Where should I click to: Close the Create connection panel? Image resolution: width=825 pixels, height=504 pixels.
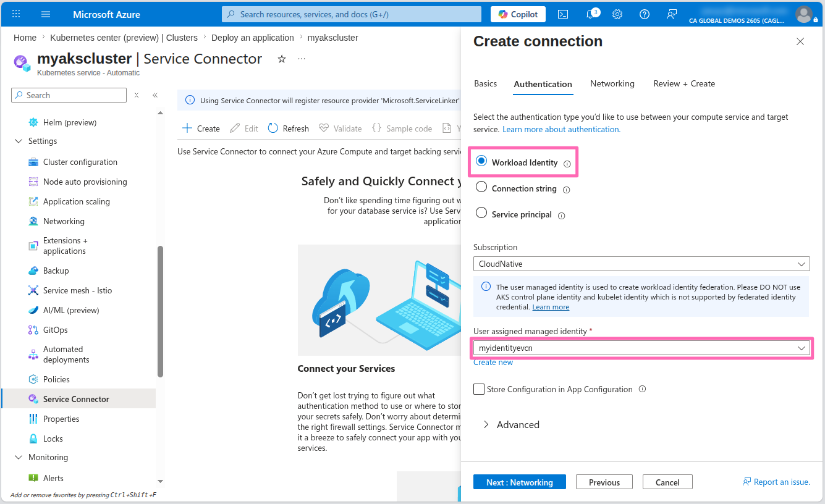tap(800, 41)
